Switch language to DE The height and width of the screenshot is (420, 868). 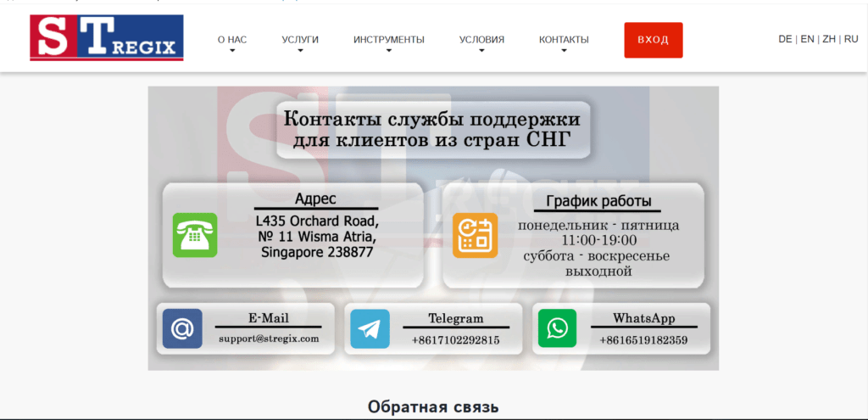click(785, 39)
